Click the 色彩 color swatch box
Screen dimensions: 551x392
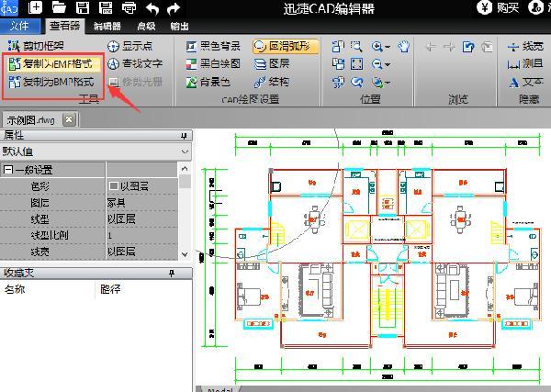pos(114,185)
